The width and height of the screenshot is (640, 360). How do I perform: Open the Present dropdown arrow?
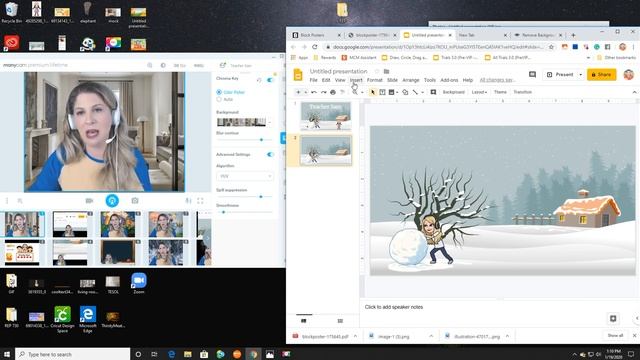(x=580, y=75)
